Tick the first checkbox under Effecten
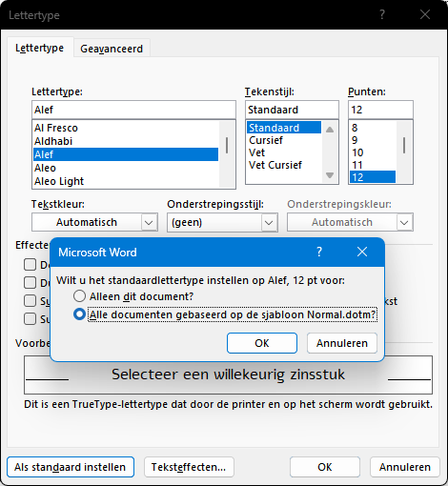Screen dimensions: 448x486 click(x=30, y=264)
